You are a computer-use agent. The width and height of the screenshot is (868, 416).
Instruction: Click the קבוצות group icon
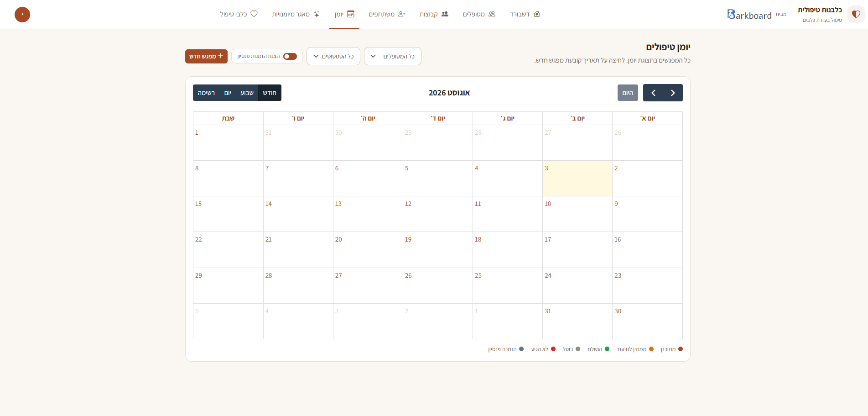445,14
